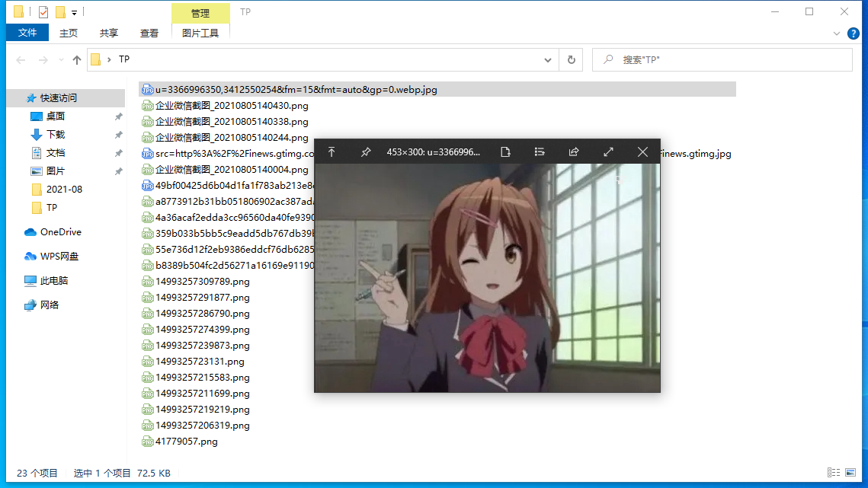The image size is (868, 488).
Task: Click icon of file 49bf00425d6b04d1fa1f783ab213e8
Action: [x=147, y=186]
